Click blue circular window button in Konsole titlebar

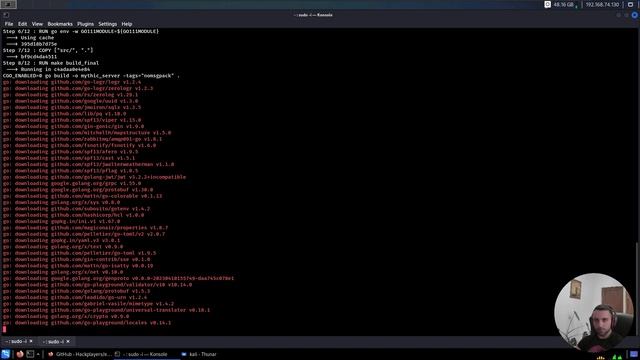tap(635, 15)
